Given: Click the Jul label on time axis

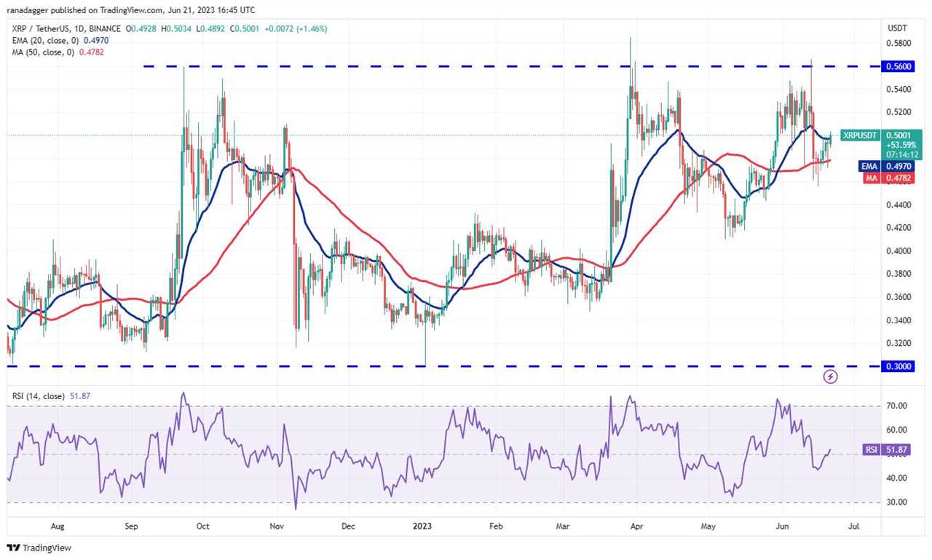Looking at the screenshot, I should coord(854,525).
